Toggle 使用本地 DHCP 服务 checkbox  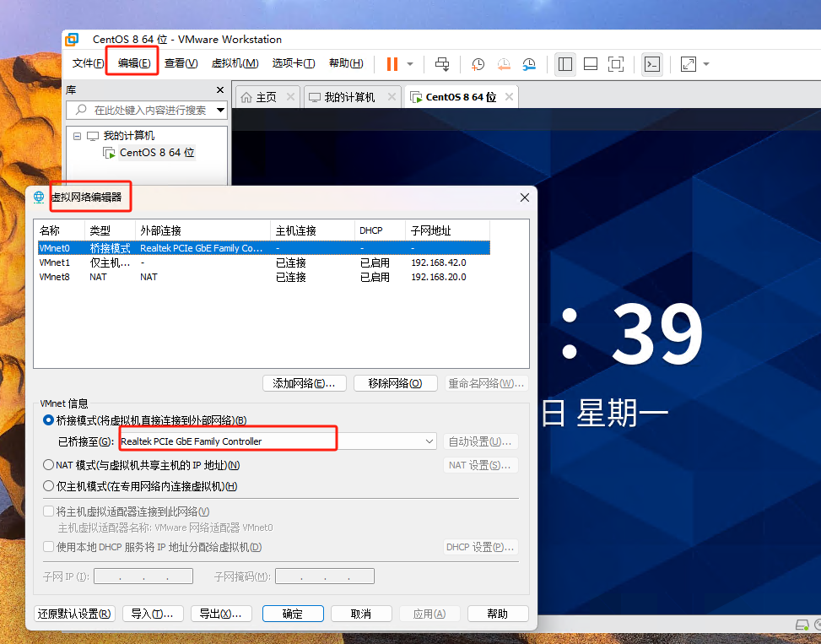48,547
